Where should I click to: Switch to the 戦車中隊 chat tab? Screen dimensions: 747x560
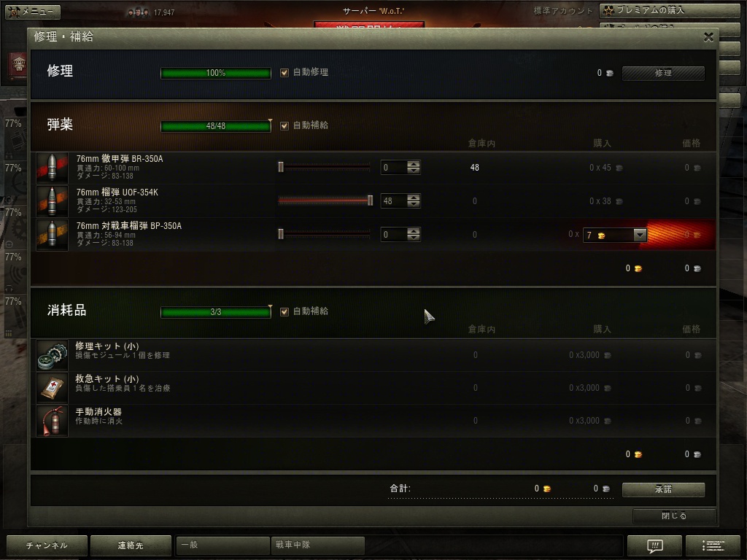click(x=317, y=545)
